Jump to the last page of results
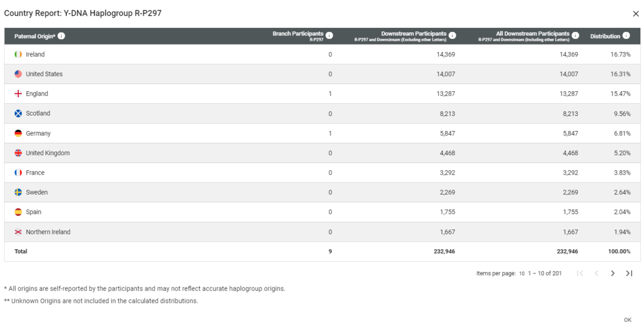Viewport: 644px width, 331px height. click(628, 273)
